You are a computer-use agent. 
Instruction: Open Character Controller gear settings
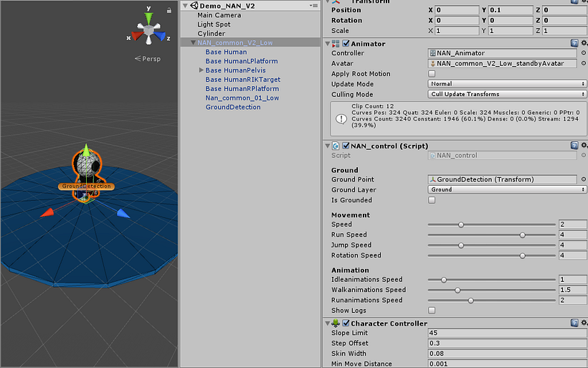pyautogui.click(x=584, y=323)
